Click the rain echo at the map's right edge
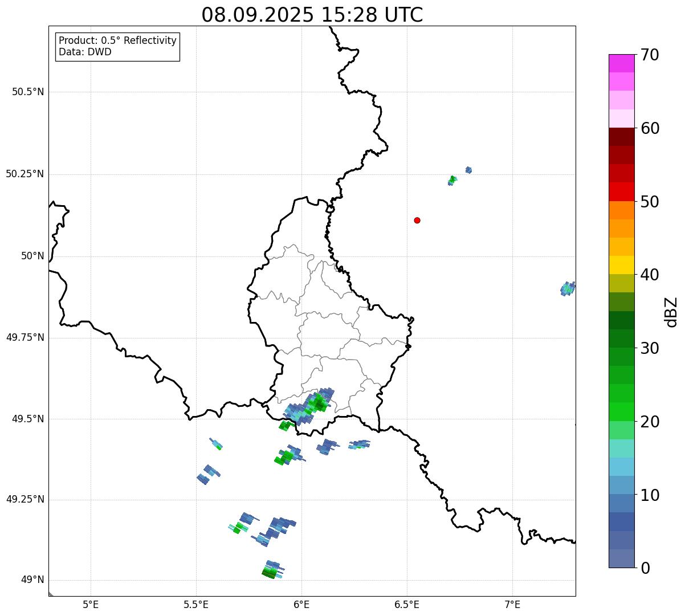This screenshot has width=685, height=616. tap(568, 288)
